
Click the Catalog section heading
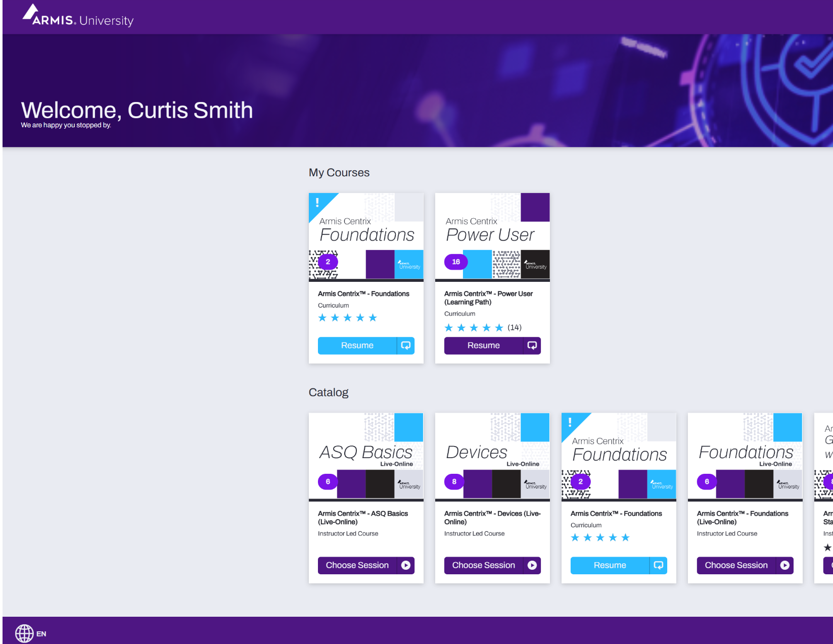click(329, 392)
